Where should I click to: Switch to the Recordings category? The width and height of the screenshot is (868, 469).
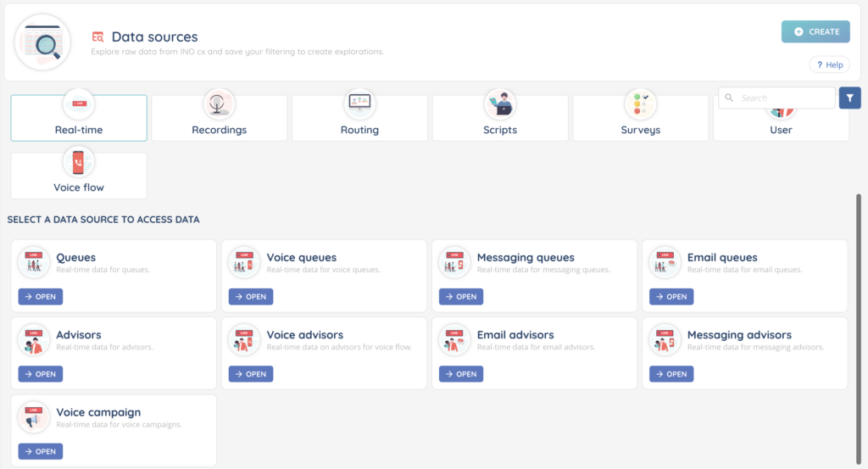(219, 118)
